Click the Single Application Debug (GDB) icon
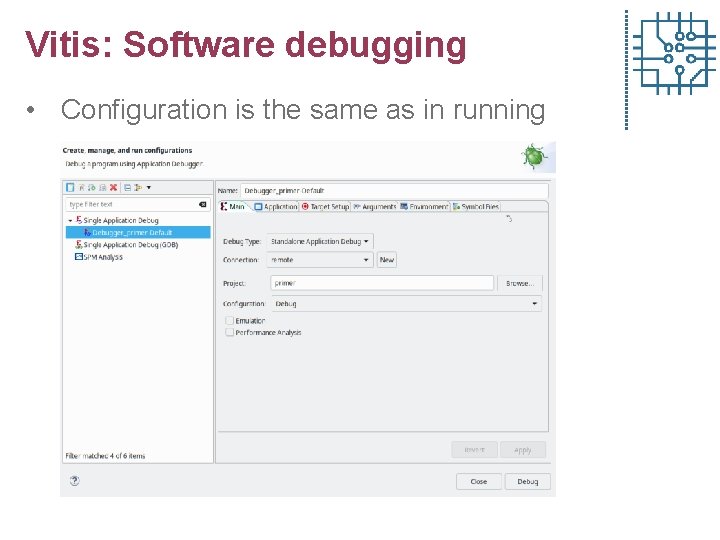Viewport: 720px width, 540px height. click(x=79, y=244)
